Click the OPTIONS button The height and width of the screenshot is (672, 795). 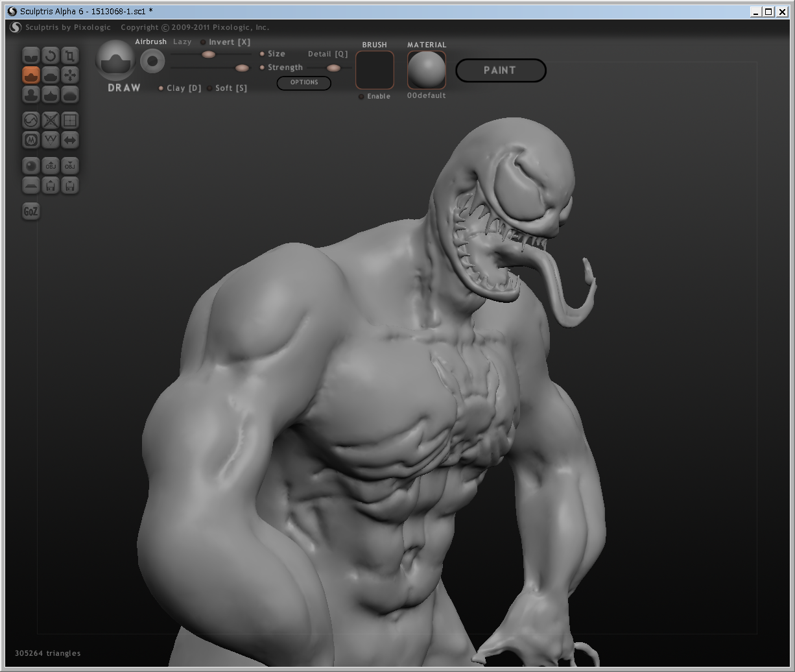pos(304,82)
